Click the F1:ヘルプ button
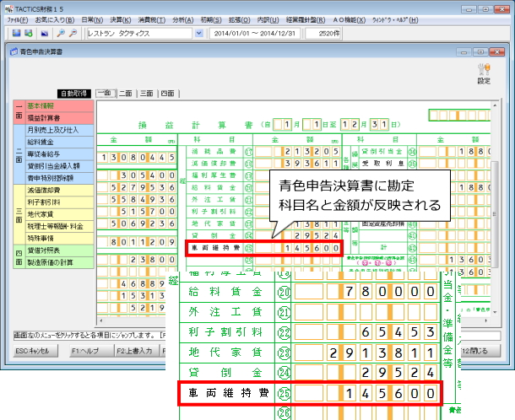515x420 pixels. point(91,351)
